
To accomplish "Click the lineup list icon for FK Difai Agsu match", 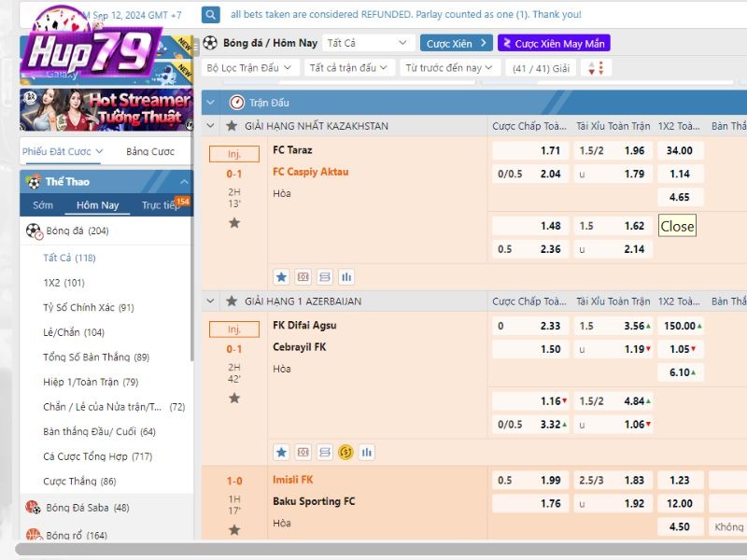I will click(324, 453).
